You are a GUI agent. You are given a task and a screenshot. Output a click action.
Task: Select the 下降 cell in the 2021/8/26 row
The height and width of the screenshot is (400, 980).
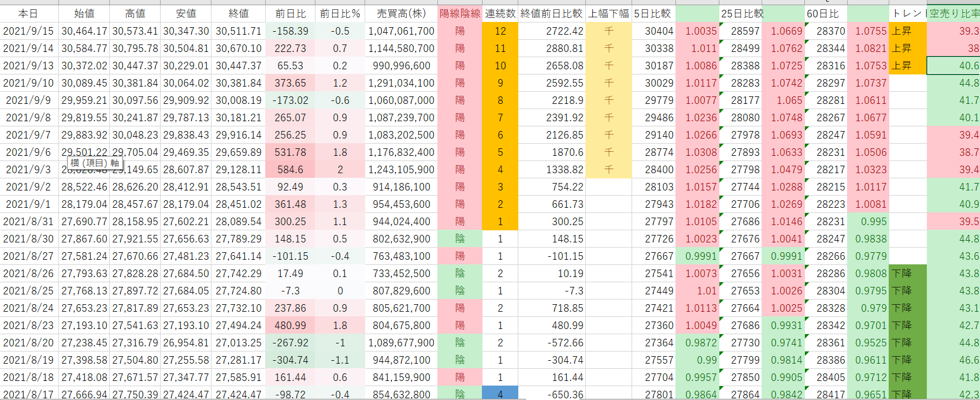(x=908, y=273)
